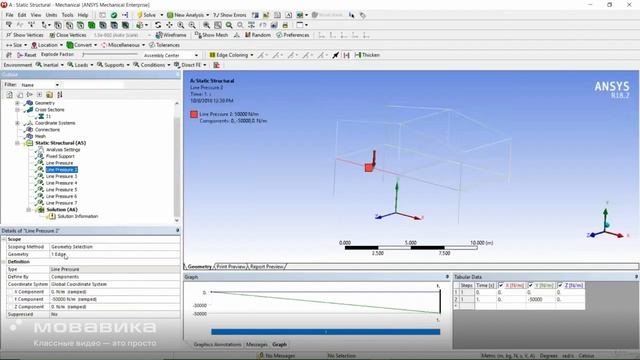Expand the Geometry tree node
This screenshot has width=640, height=360.
point(17,103)
